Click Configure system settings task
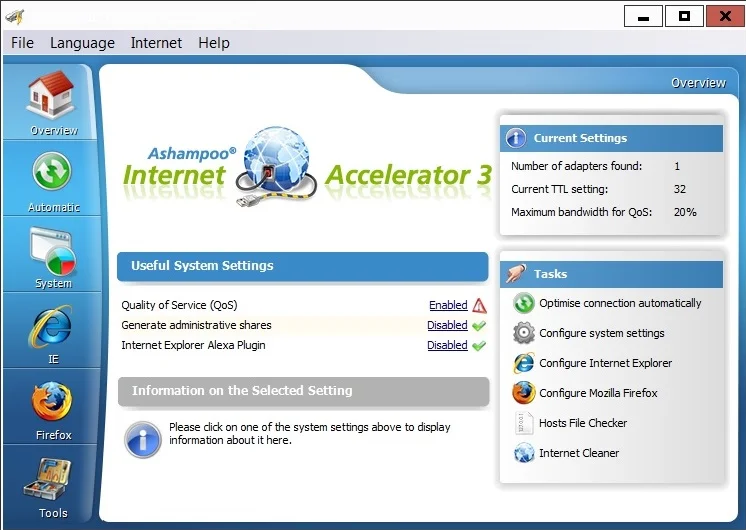746x530 pixels. click(601, 333)
